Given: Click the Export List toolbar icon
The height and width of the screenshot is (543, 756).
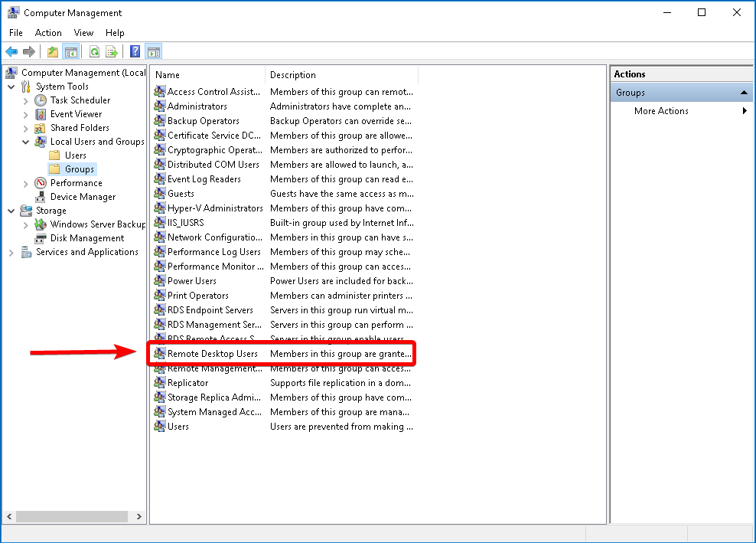Looking at the screenshot, I should pos(112,51).
